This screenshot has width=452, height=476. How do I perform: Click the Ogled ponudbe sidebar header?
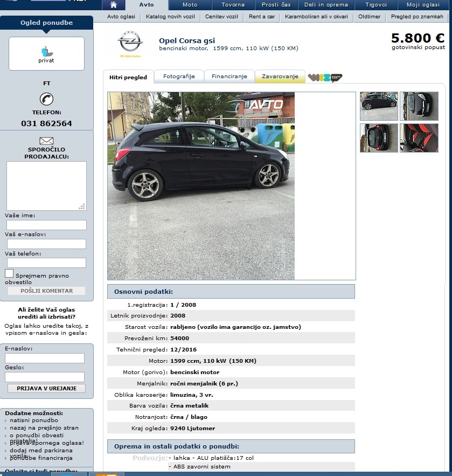[46, 23]
